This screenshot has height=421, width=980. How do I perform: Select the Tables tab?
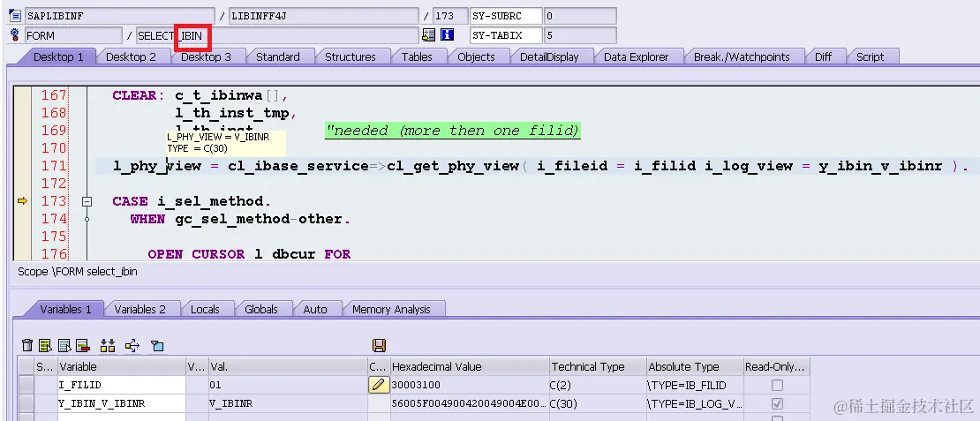[417, 56]
